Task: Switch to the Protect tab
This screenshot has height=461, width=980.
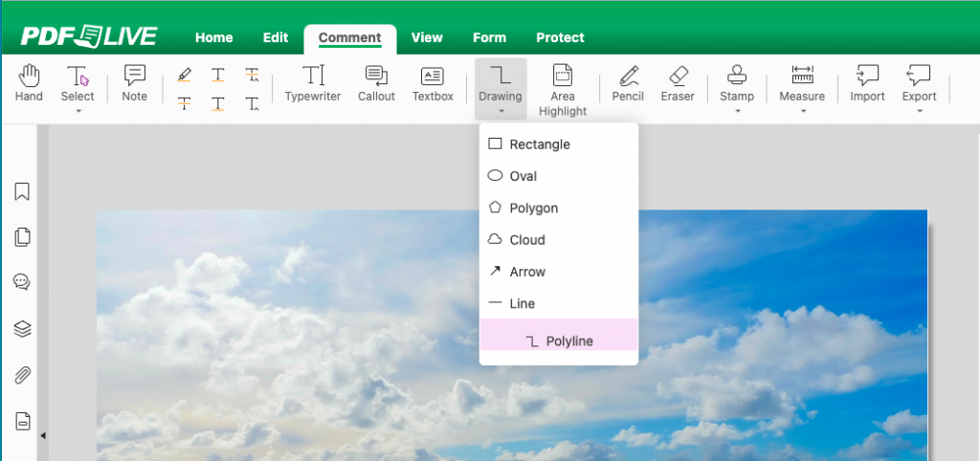Action: pyautogui.click(x=560, y=37)
